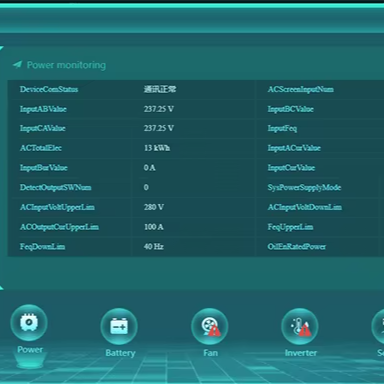Click the 40 Hz value
This screenshot has height=384, width=384.
[x=154, y=247]
